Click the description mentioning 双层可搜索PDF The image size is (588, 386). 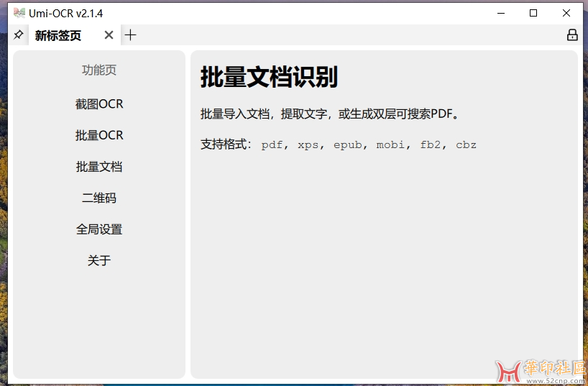(x=330, y=114)
